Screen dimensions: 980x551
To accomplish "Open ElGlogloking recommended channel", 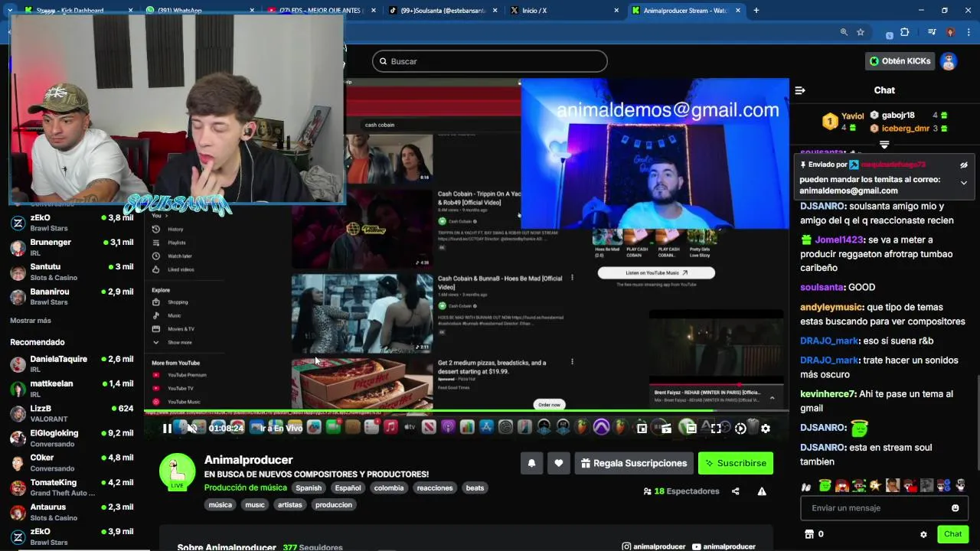I will coord(73,439).
